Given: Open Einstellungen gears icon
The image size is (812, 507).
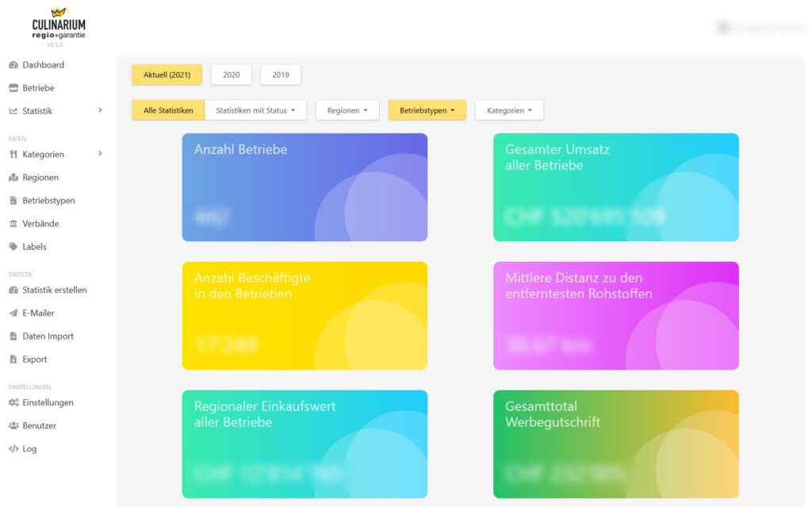Looking at the screenshot, I should click(13, 402).
